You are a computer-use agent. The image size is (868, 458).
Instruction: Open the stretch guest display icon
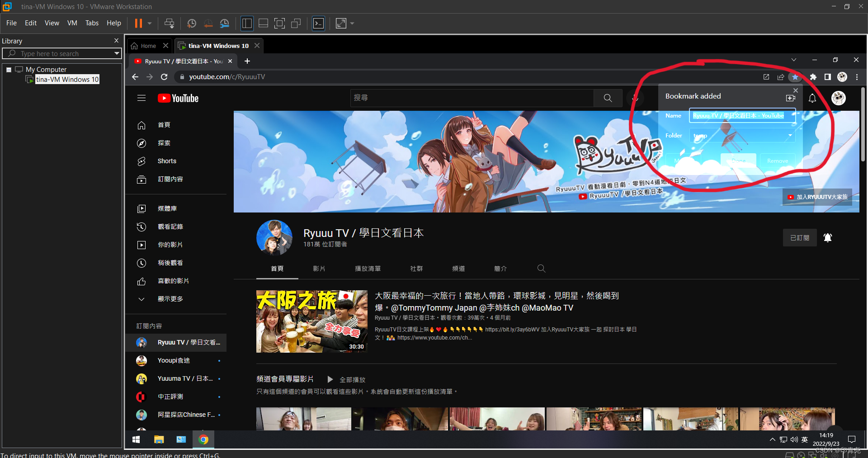pyautogui.click(x=341, y=23)
